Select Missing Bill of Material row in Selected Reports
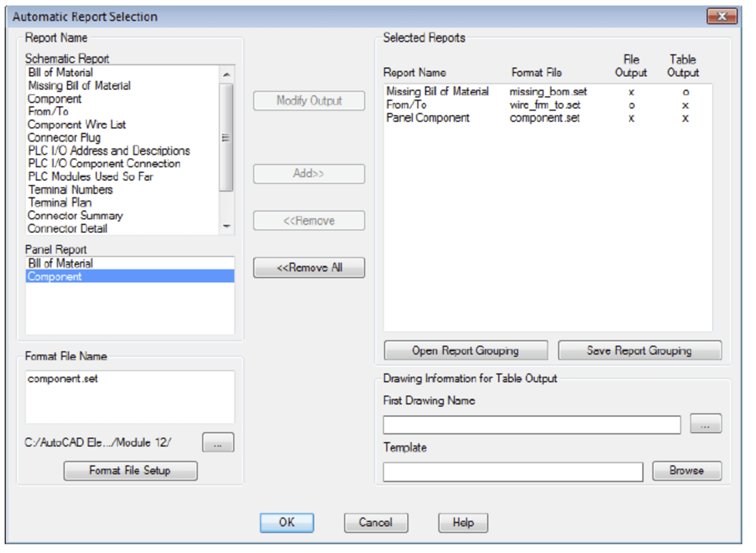The height and width of the screenshot is (553, 756). [547, 92]
